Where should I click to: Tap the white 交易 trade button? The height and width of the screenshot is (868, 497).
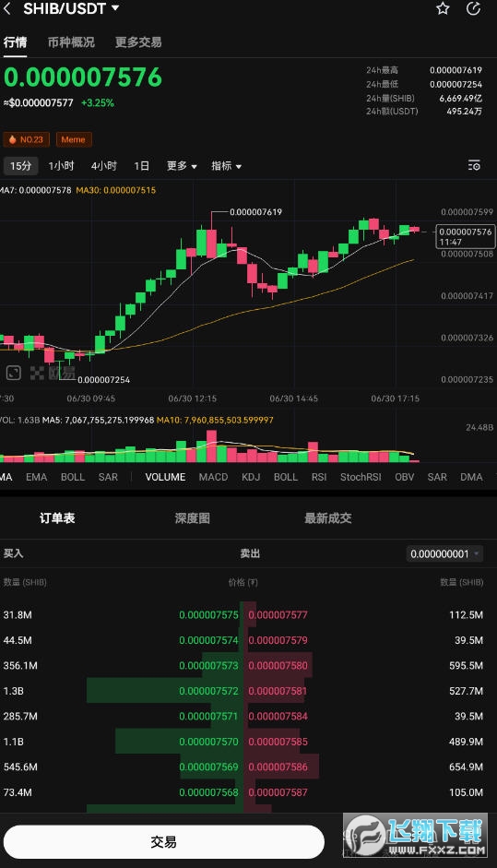(x=164, y=842)
